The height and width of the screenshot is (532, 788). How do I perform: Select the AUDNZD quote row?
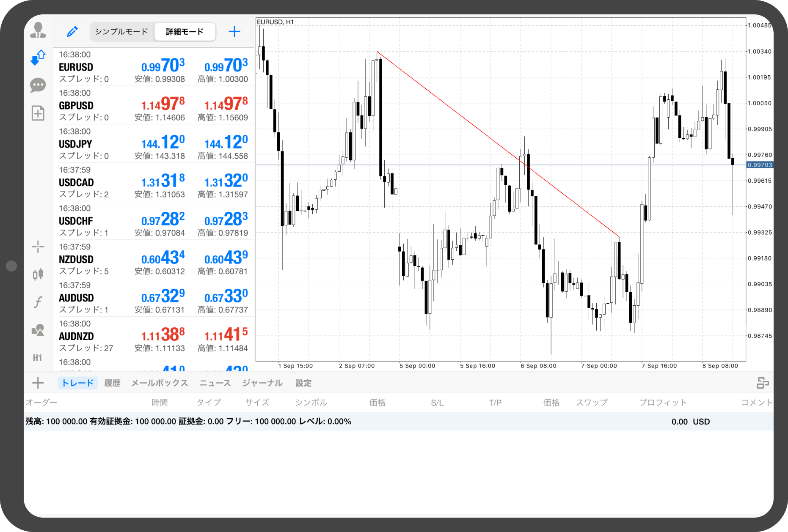pyautogui.click(x=154, y=336)
